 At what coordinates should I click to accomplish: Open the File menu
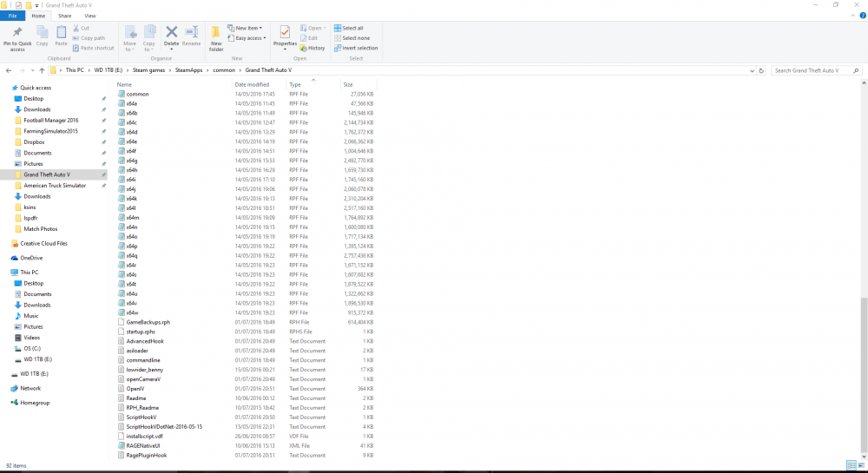[12, 16]
